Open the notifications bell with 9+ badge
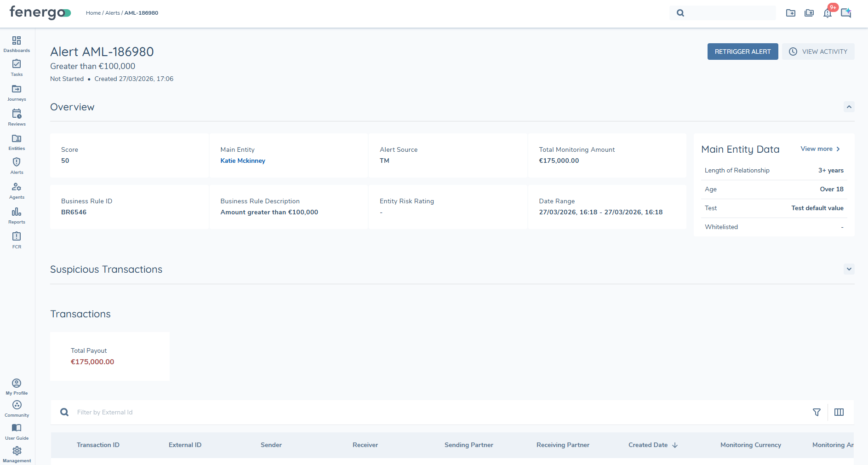The image size is (868, 465). tap(827, 13)
